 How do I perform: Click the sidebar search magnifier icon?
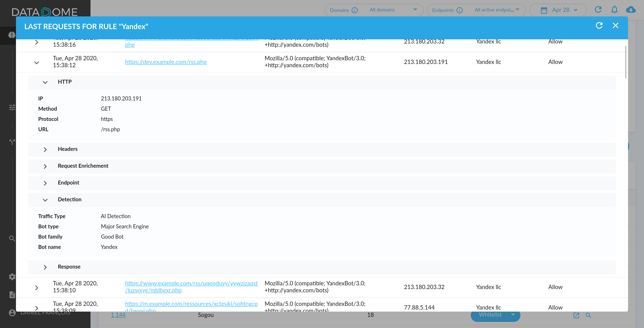coord(12,238)
